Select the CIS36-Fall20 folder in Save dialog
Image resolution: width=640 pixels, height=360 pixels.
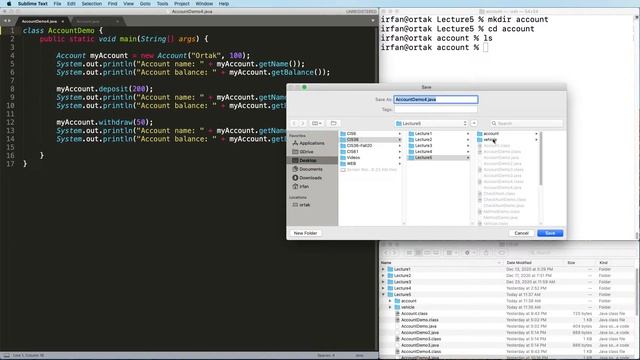click(x=371, y=145)
